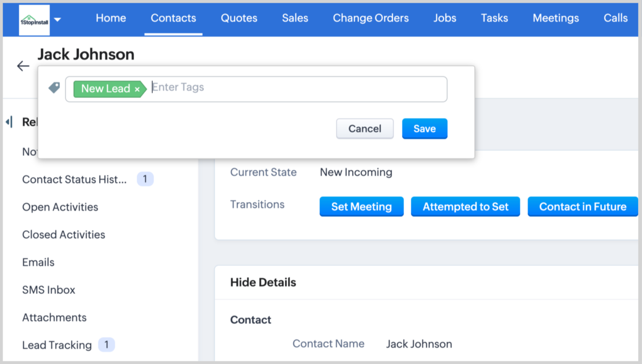Select Contact in Future transition
Screen dimensions: 642x364
582,207
